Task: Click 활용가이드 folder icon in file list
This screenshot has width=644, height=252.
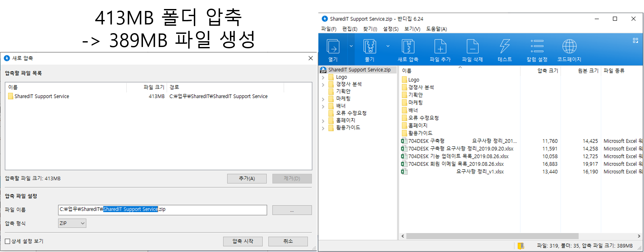Action: click(x=404, y=133)
